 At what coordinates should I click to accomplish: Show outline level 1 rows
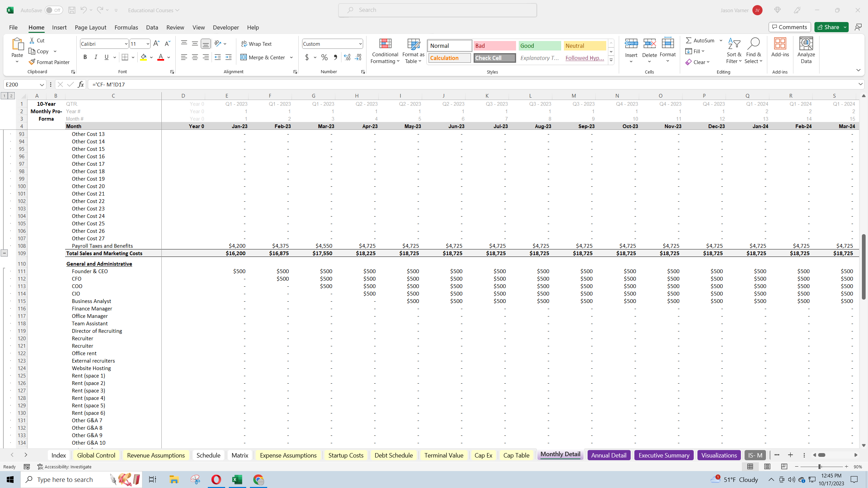point(4,96)
